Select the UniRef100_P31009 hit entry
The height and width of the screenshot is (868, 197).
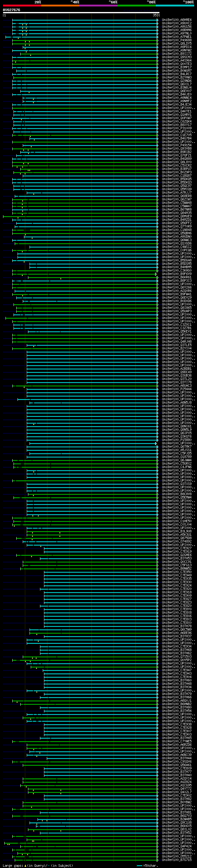[177, 128]
